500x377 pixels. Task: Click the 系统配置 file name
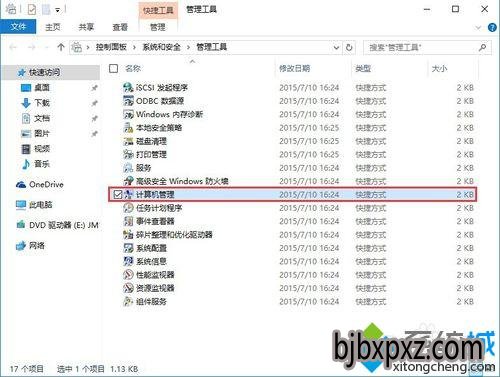click(151, 248)
